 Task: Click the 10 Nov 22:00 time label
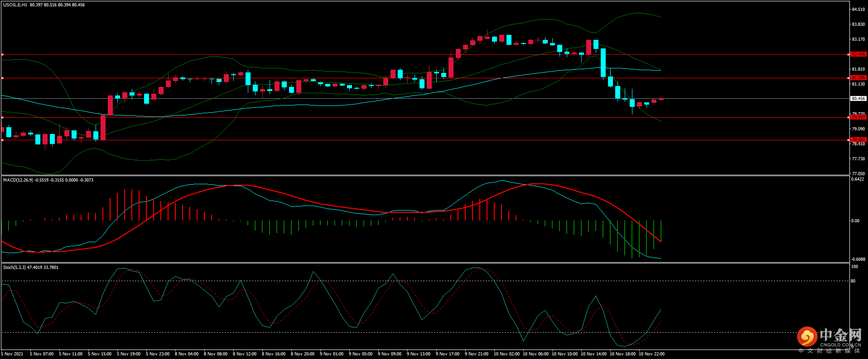point(651,354)
